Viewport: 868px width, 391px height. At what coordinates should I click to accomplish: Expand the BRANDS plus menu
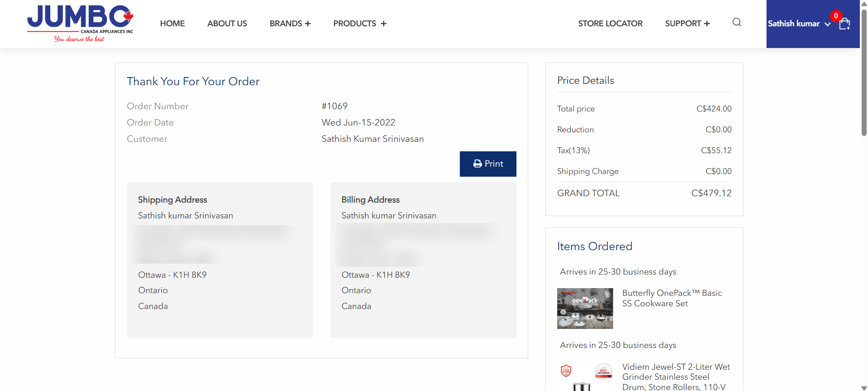tap(290, 24)
